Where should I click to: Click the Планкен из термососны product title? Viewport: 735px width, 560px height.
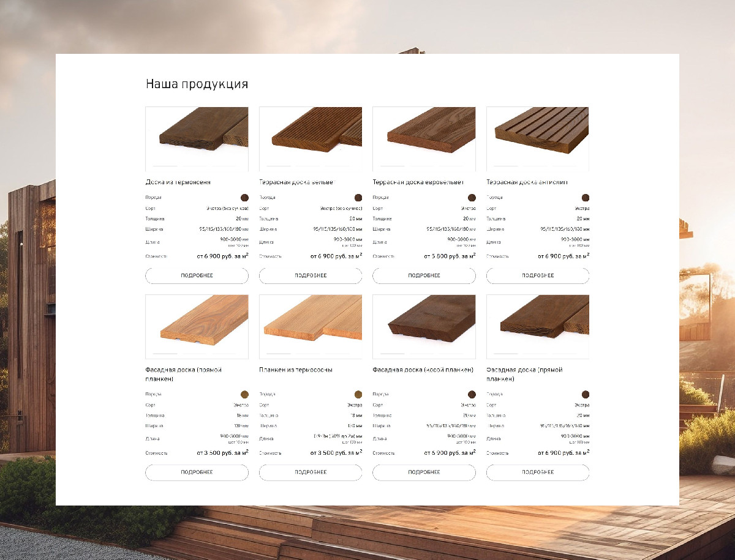click(x=296, y=370)
